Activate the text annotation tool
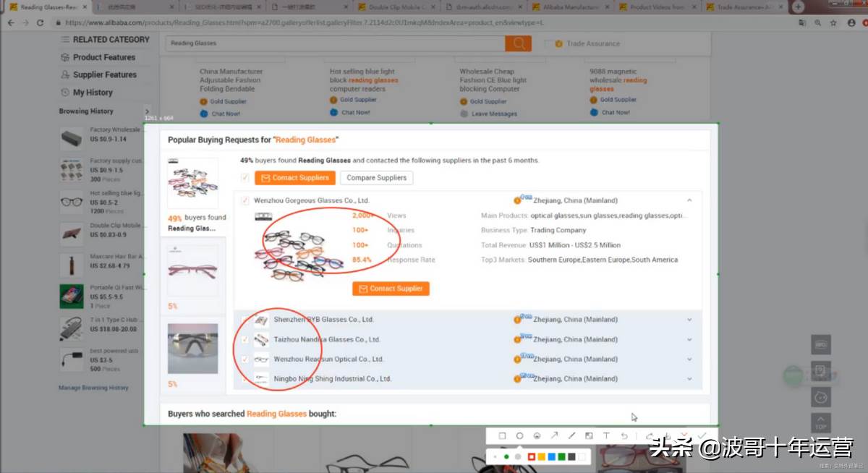Image resolution: width=868 pixels, height=473 pixels. pyautogui.click(x=606, y=436)
